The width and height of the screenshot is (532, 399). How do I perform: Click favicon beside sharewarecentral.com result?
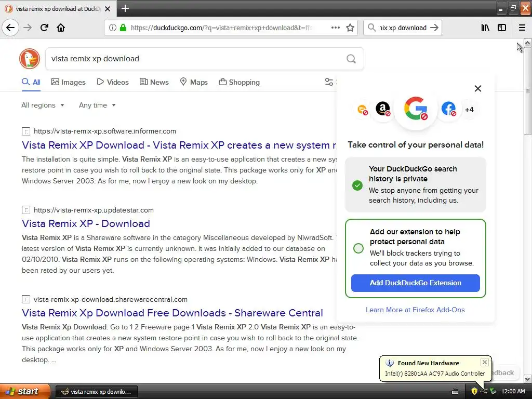26,300
